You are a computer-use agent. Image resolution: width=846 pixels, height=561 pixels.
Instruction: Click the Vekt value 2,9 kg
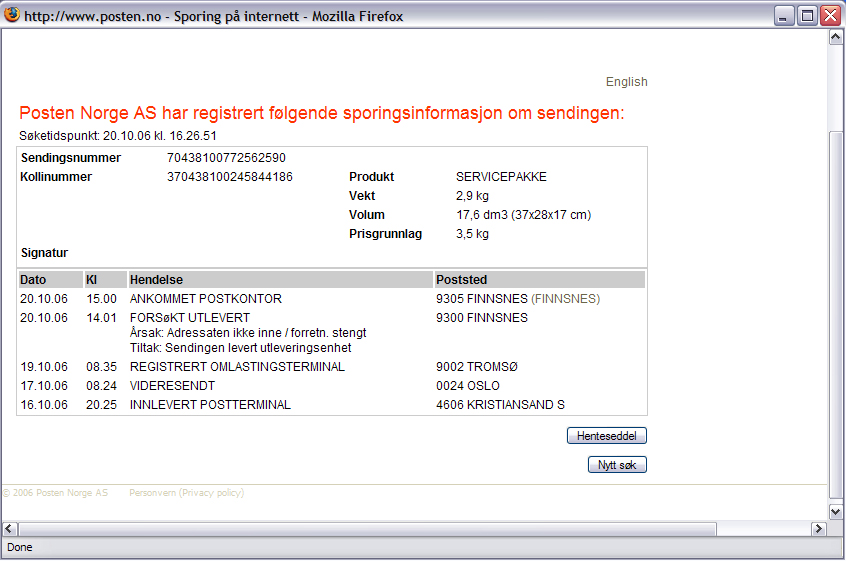[472, 196]
